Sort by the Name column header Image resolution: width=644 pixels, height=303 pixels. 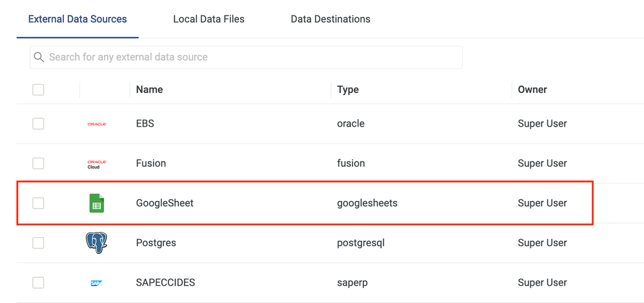[149, 90]
